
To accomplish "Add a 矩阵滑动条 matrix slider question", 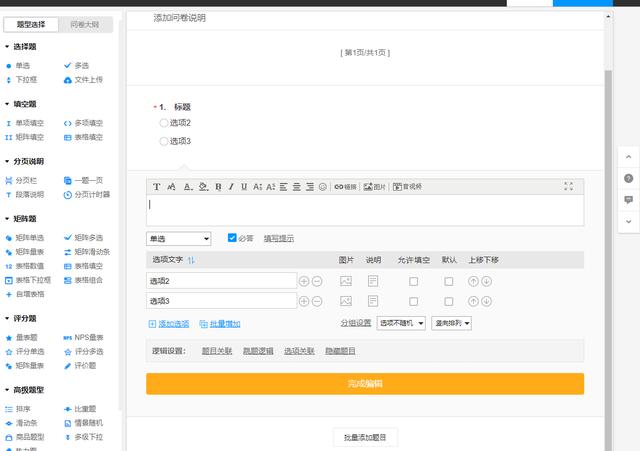I will (87, 252).
